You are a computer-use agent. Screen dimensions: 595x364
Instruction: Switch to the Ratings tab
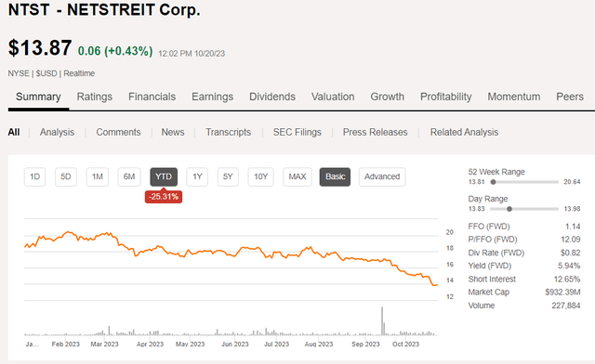click(95, 97)
